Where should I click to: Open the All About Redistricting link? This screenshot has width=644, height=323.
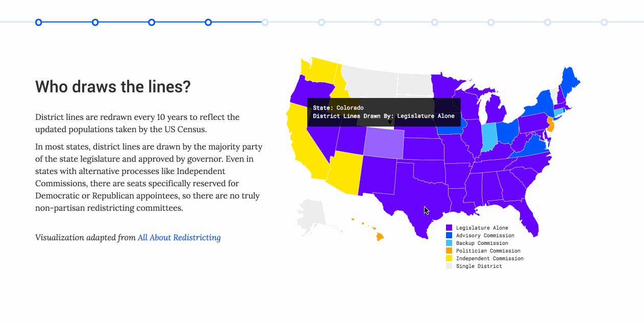coord(179,237)
